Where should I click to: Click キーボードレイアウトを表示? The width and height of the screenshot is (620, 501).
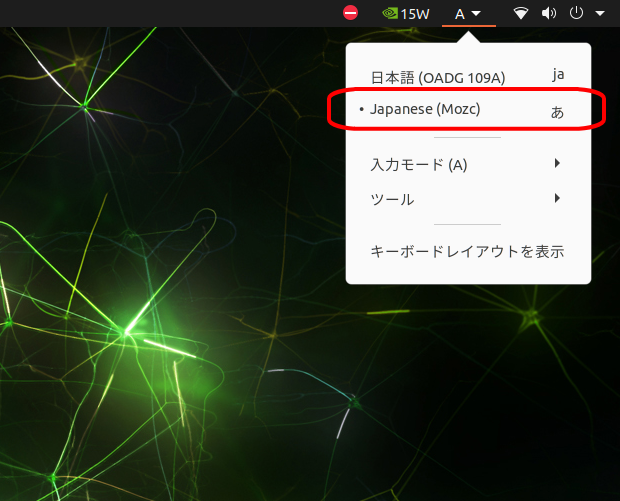point(467,251)
